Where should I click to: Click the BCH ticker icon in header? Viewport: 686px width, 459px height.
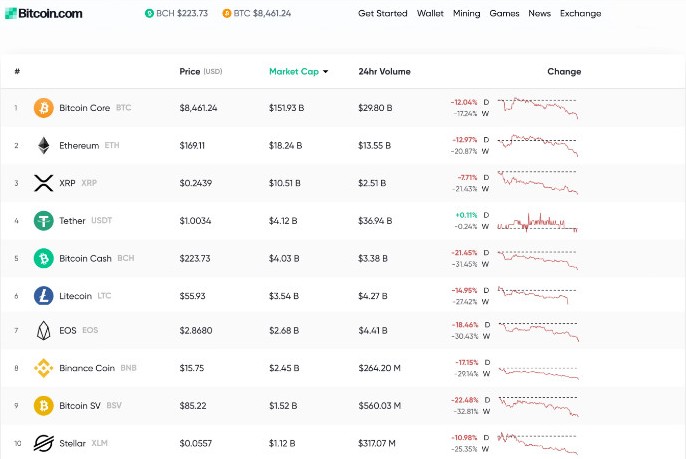pos(149,14)
